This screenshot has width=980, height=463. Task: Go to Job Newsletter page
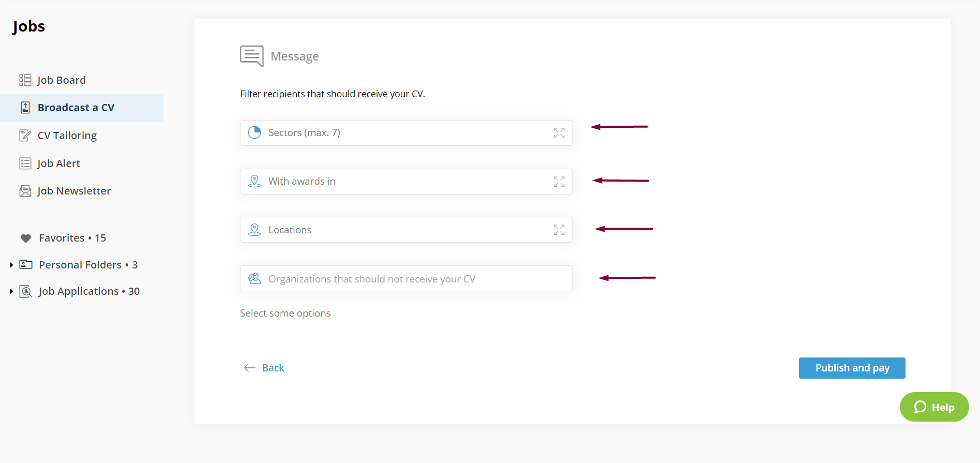point(74,191)
